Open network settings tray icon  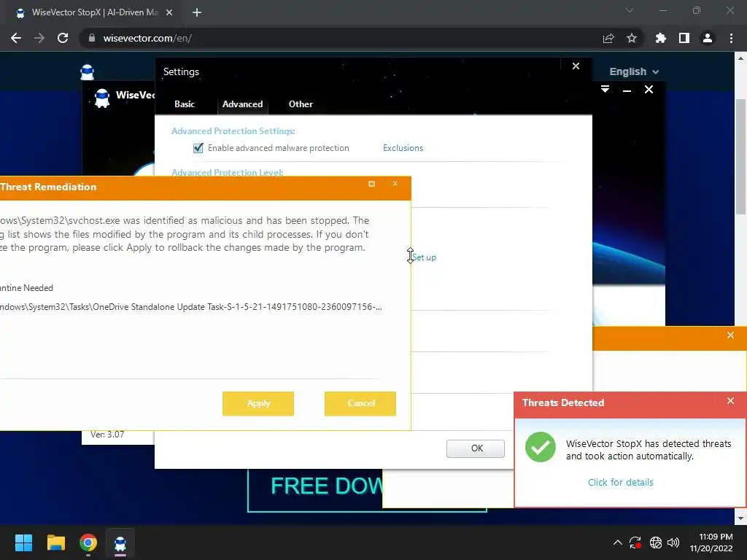pos(656,542)
